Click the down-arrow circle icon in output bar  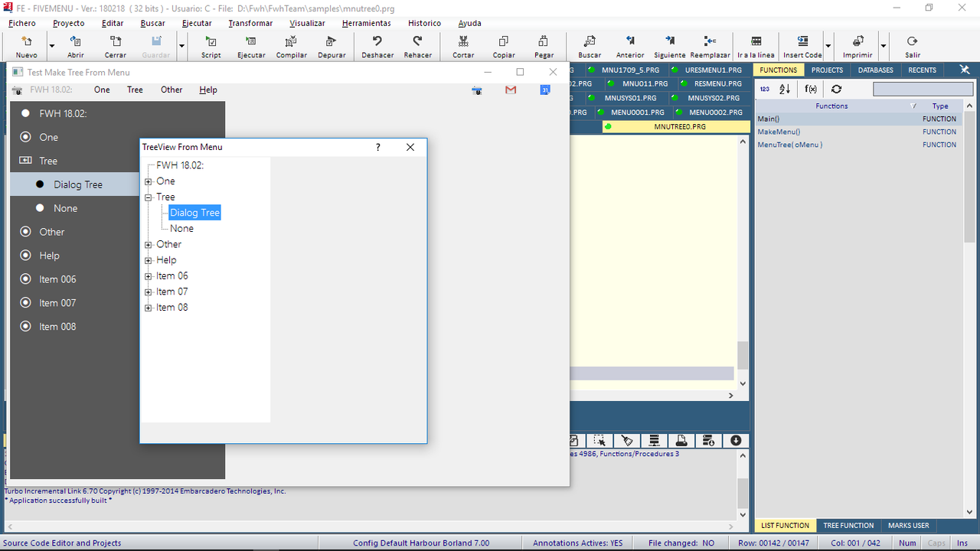click(736, 441)
